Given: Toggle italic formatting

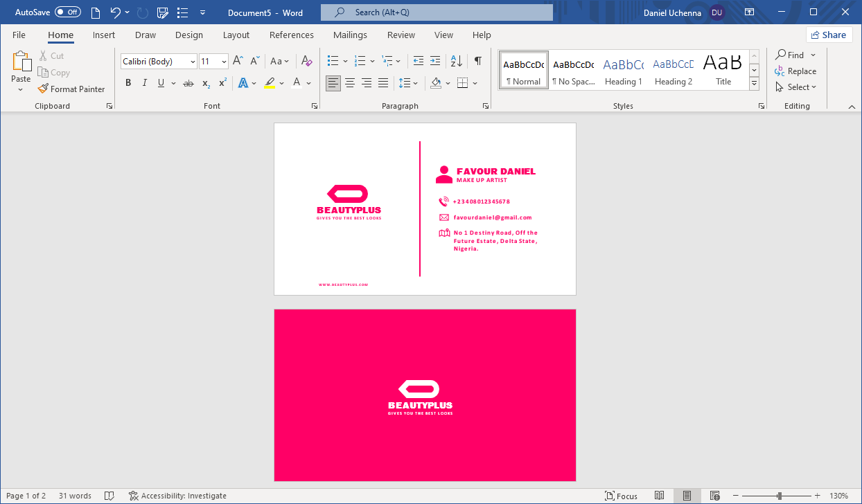Looking at the screenshot, I should 144,82.
